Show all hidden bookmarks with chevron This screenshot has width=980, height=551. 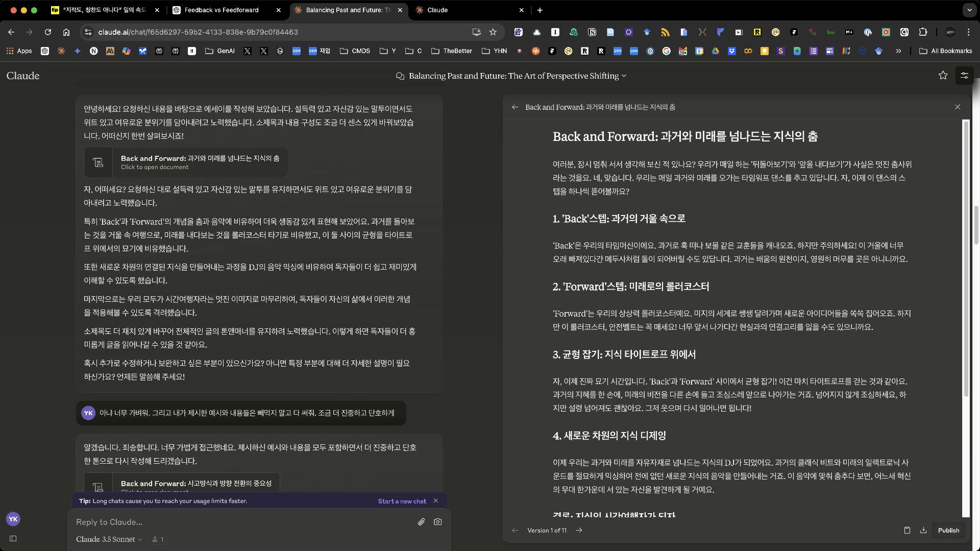click(898, 51)
